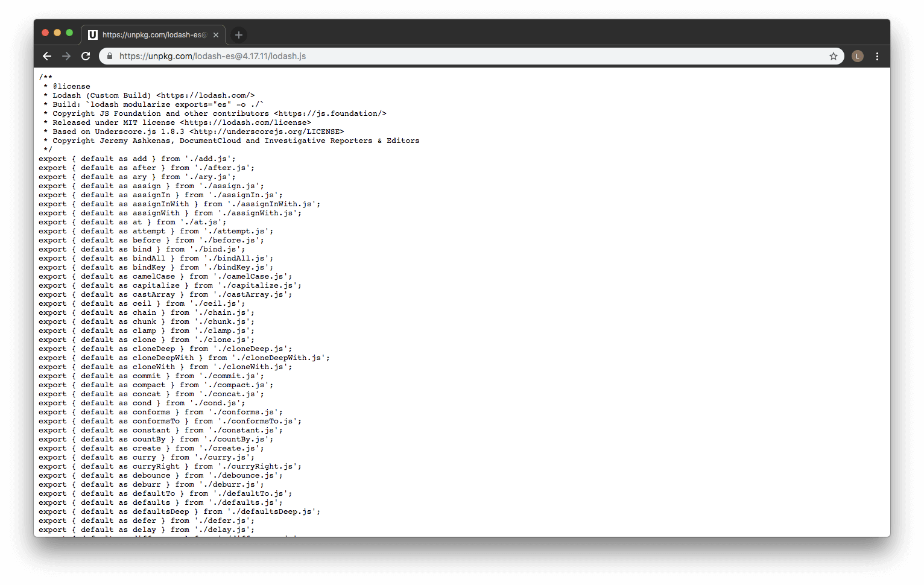Click the export line for './cond.js'
The width and height of the screenshot is (924, 585).
(142, 403)
